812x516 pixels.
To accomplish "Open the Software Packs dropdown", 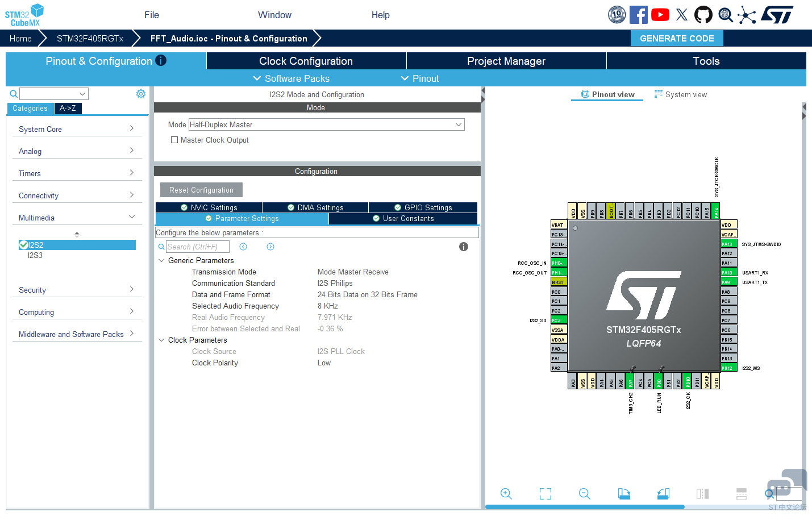I will (x=292, y=78).
